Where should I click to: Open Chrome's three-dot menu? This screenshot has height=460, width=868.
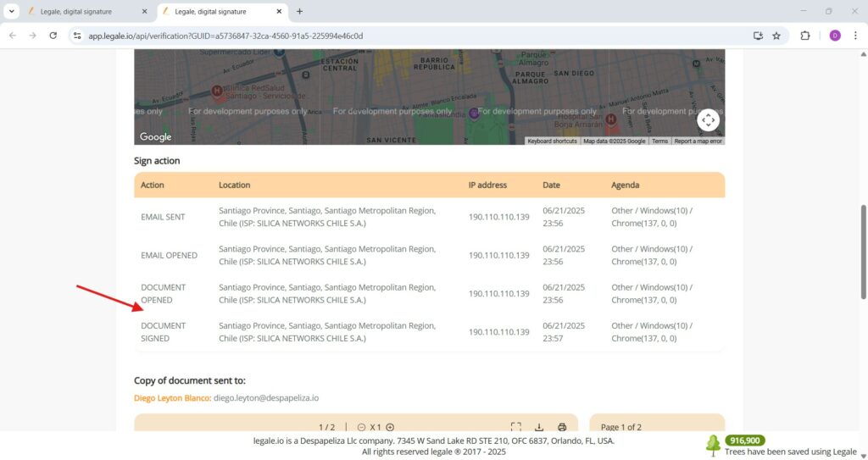855,36
